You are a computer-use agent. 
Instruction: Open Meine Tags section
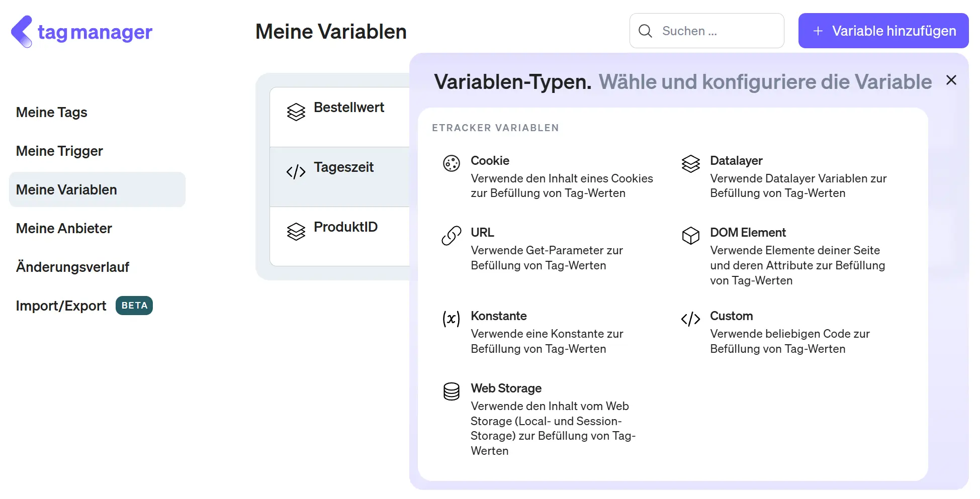(51, 112)
